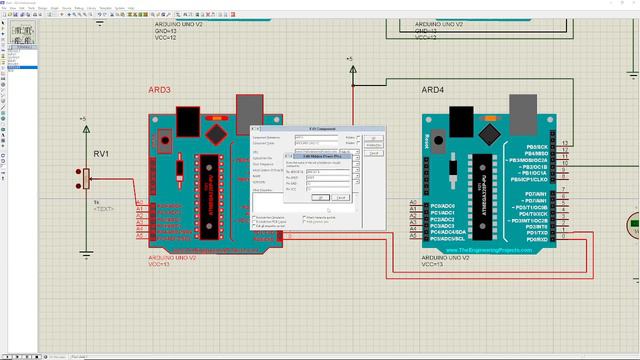Click the Open design toolbar icon

10,14
